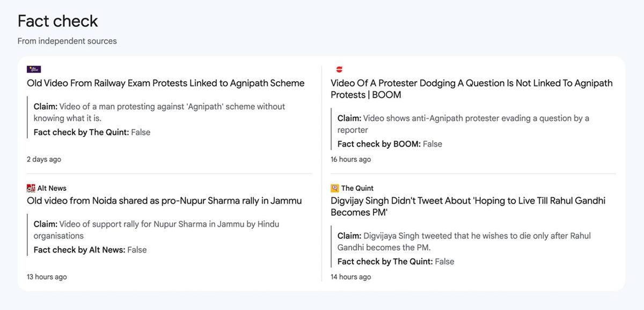Click the Alt News logo icon
This screenshot has height=310, width=644.
point(31,188)
